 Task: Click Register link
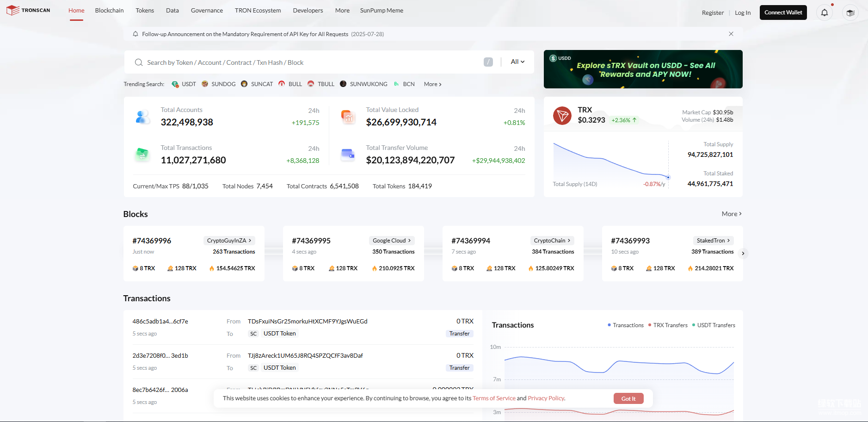tap(713, 13)
